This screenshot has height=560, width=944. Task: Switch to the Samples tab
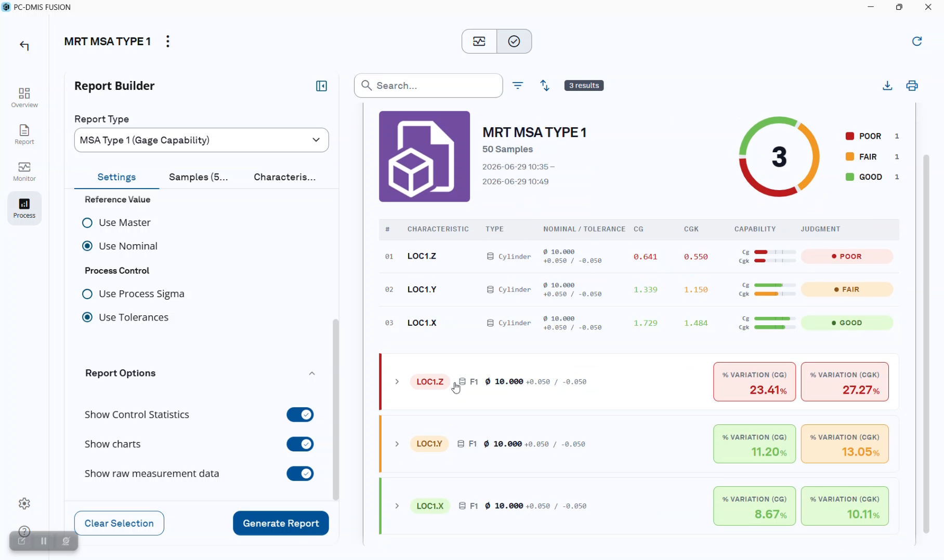pyautogui.click(x=199, y=177)
